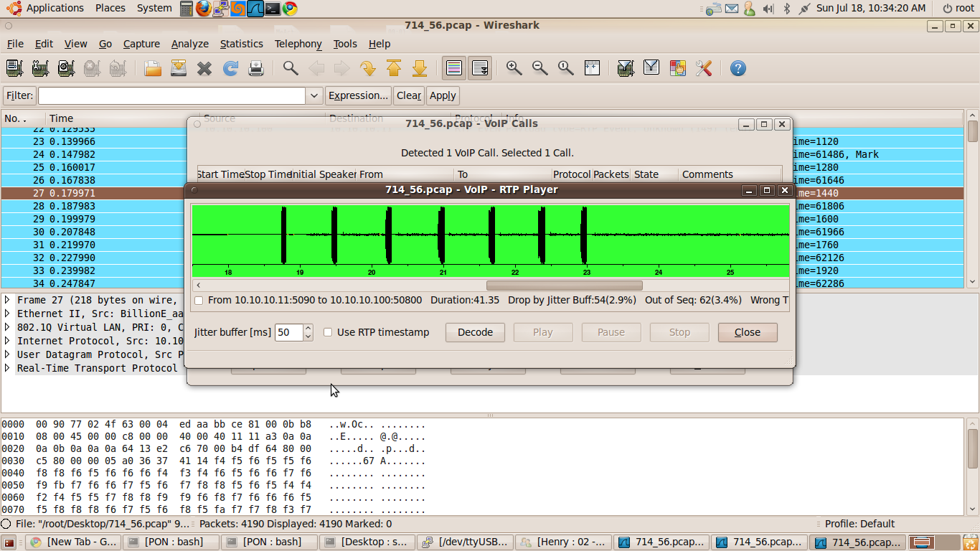Click the Expression... button

click(x=358, y=95)
